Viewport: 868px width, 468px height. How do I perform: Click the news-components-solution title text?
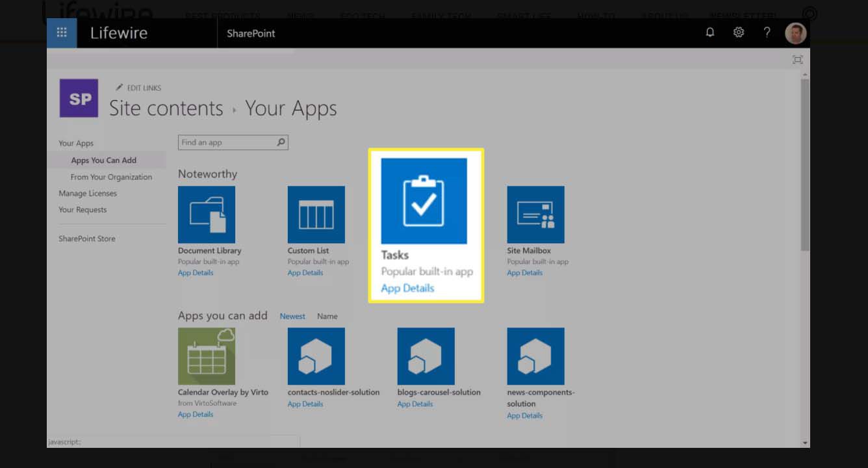(541, 398)
